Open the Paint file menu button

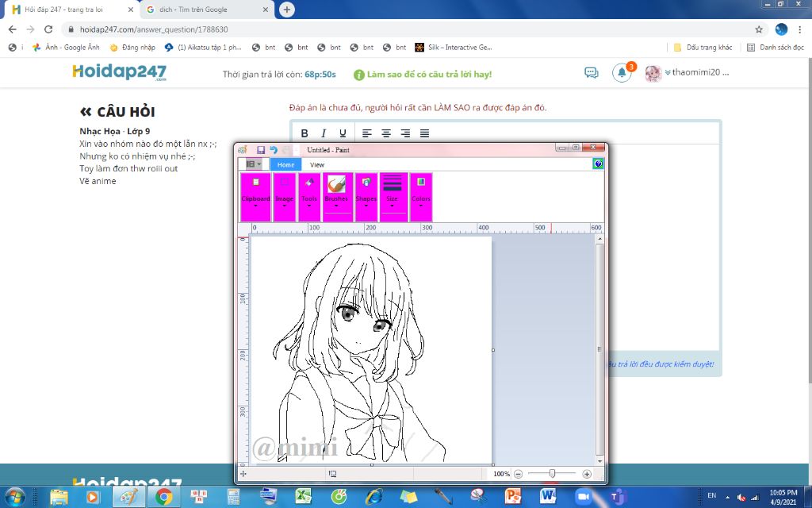[x=253, y=164]
